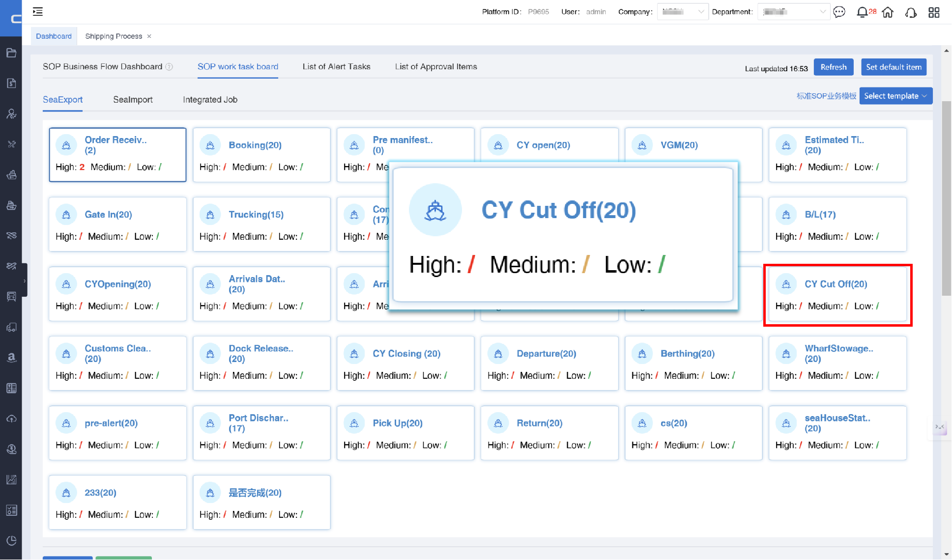The image size is (952, 560).
Task: Go to home via house icon
Action: coord(888,12)
